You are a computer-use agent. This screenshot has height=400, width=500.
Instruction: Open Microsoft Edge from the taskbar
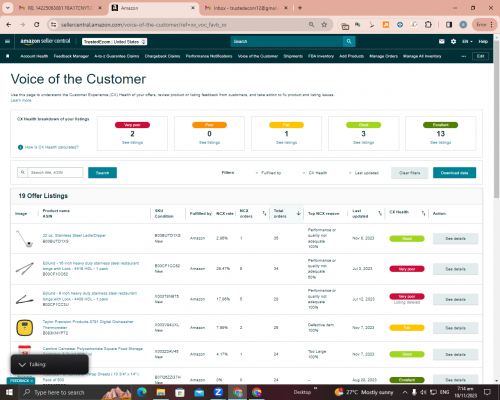[142, 392]
